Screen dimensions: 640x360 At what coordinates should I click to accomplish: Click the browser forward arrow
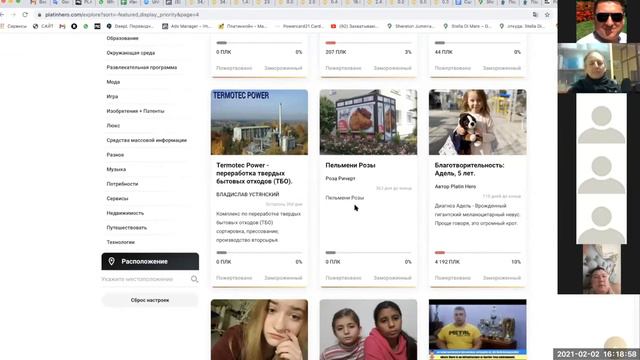tap(13, 14)
